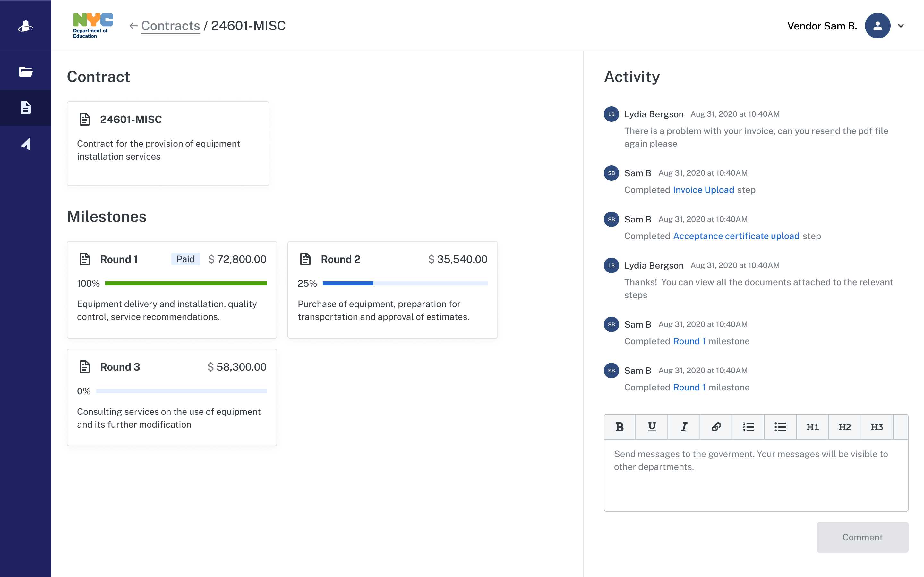The image size is (924, 577).
Task: Open the folder section in sidebar
Action: click(26, 72)
